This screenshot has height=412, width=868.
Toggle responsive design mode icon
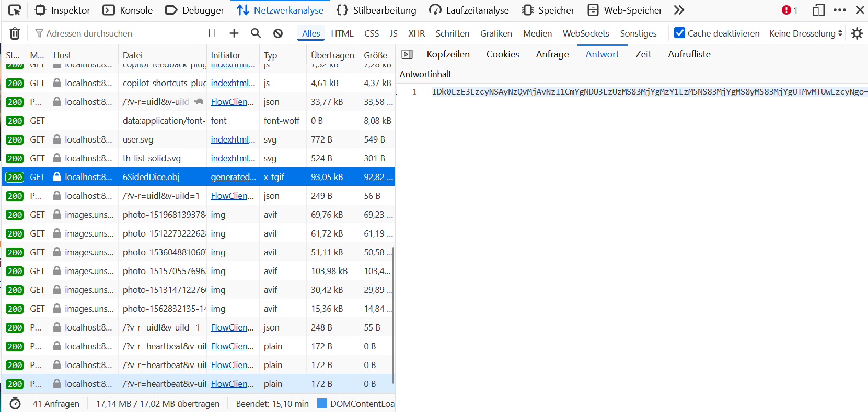click(x=818, y=10)
